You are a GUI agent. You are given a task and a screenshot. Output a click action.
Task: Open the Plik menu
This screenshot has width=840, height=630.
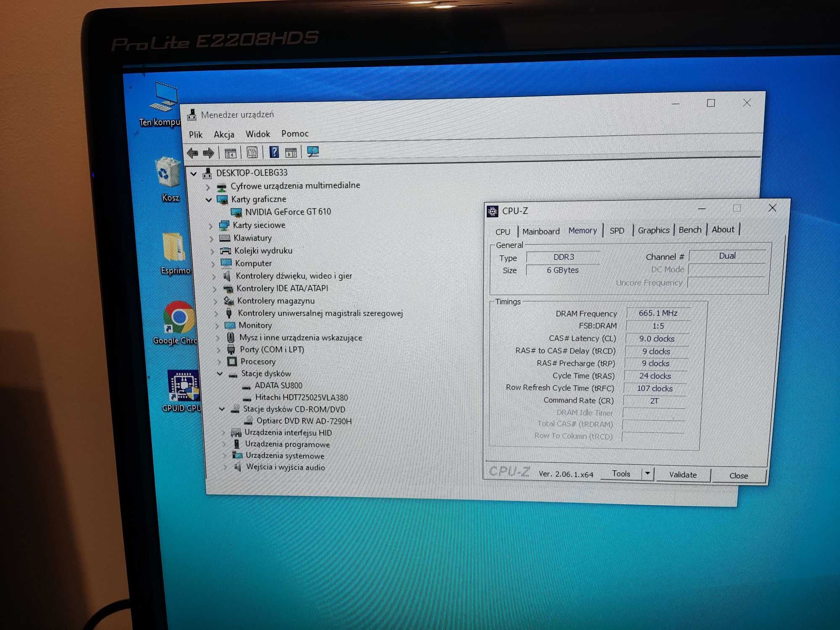pos(196,135)
